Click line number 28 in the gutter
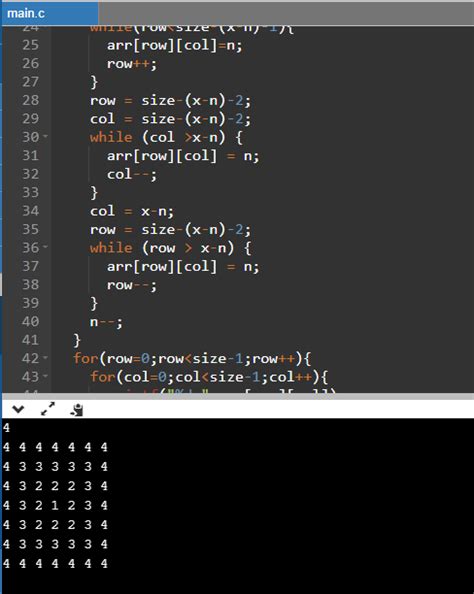 30,100
